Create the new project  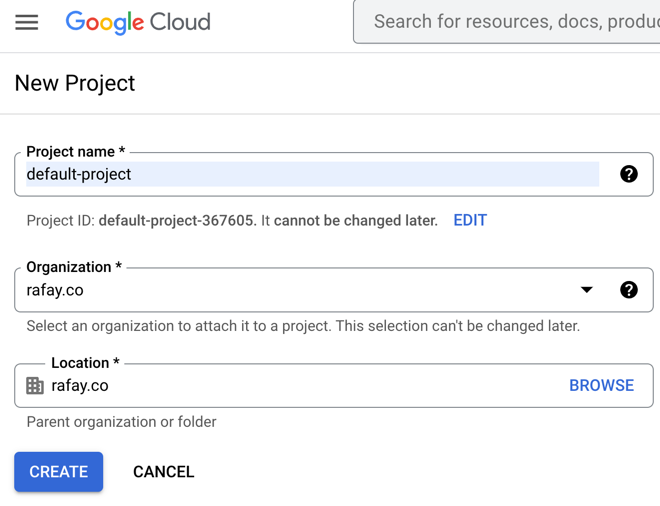click(x=59, y=471)
